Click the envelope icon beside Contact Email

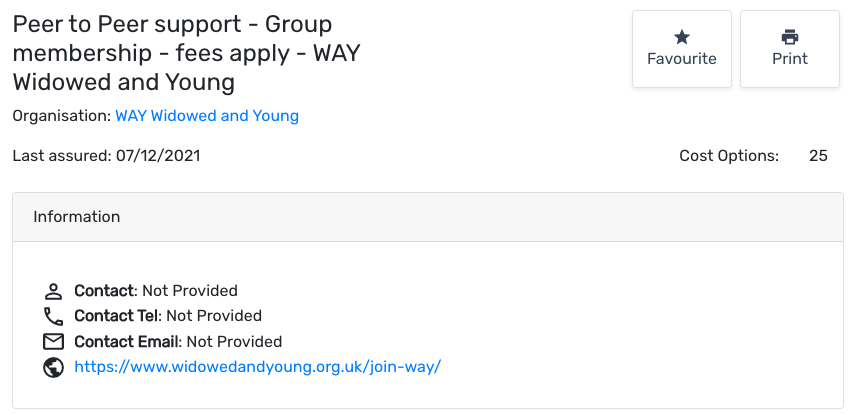53,342
